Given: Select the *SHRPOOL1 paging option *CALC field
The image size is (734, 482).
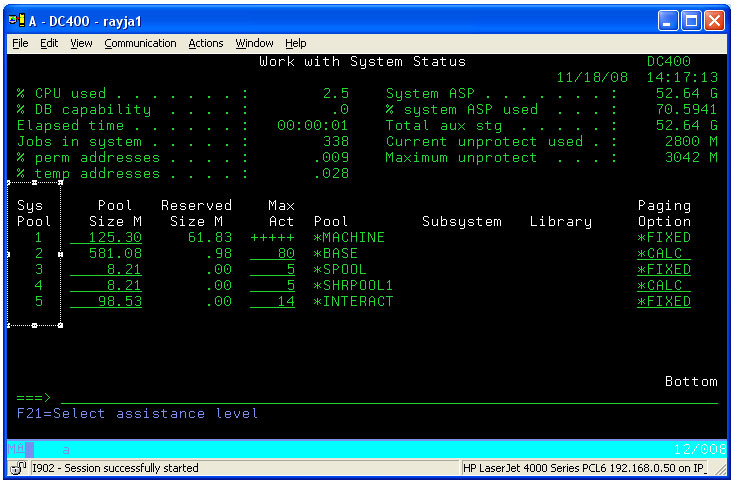Looking at the screenshot, I should coord(664,286).
